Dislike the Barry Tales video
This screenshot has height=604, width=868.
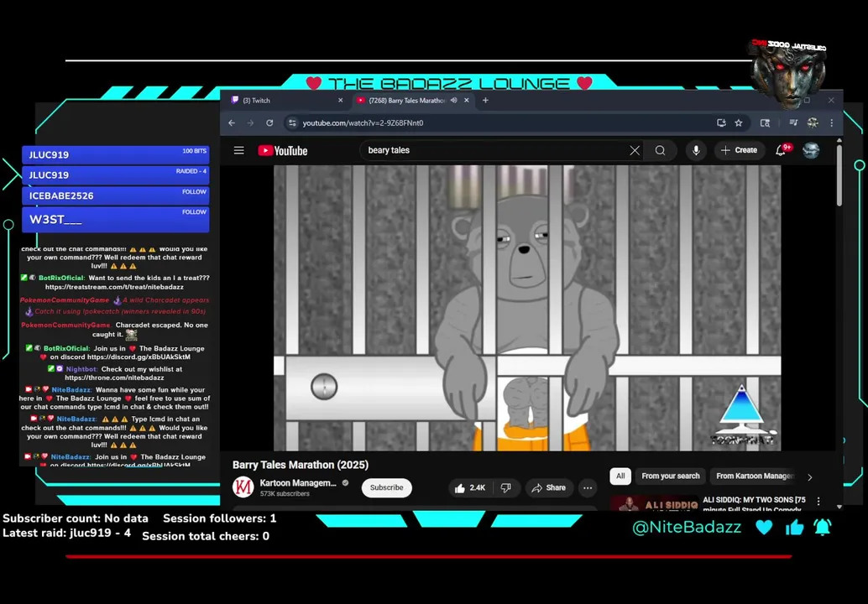[x=506, y=488]
